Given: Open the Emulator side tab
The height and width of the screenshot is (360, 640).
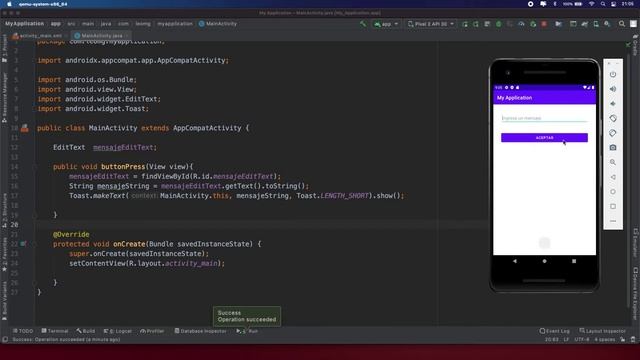Looking at the screenshot, I should (636, 242).
